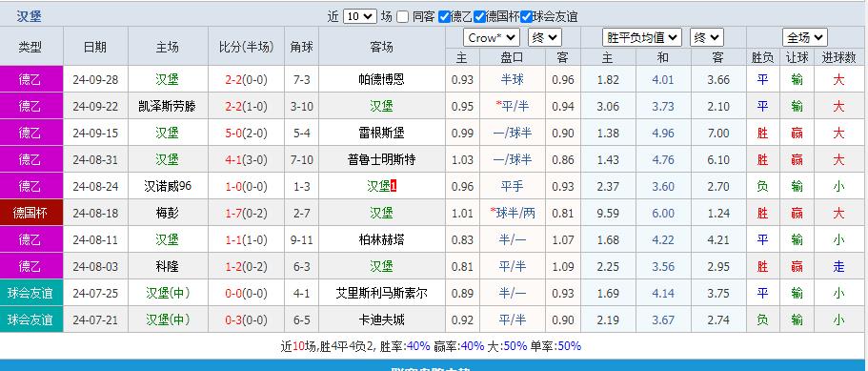Open the 科隆 team link
Screen dimensions: 868x371
tap(167, 266)
